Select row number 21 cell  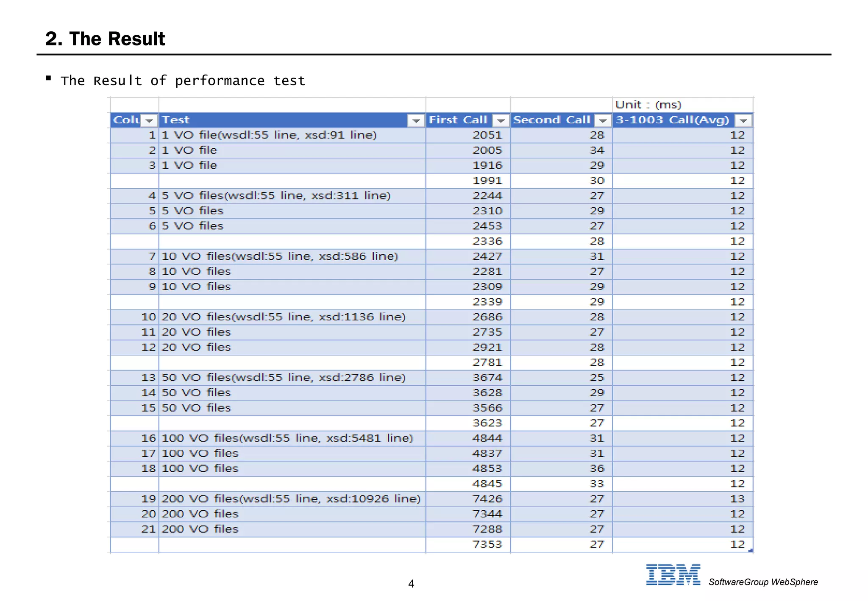tap(134, 529)
